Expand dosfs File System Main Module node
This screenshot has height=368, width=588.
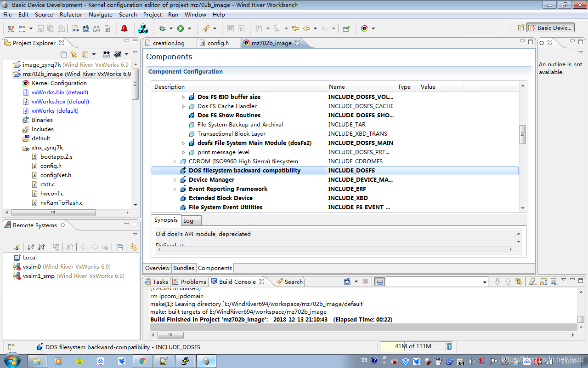(x=184, y=143)
